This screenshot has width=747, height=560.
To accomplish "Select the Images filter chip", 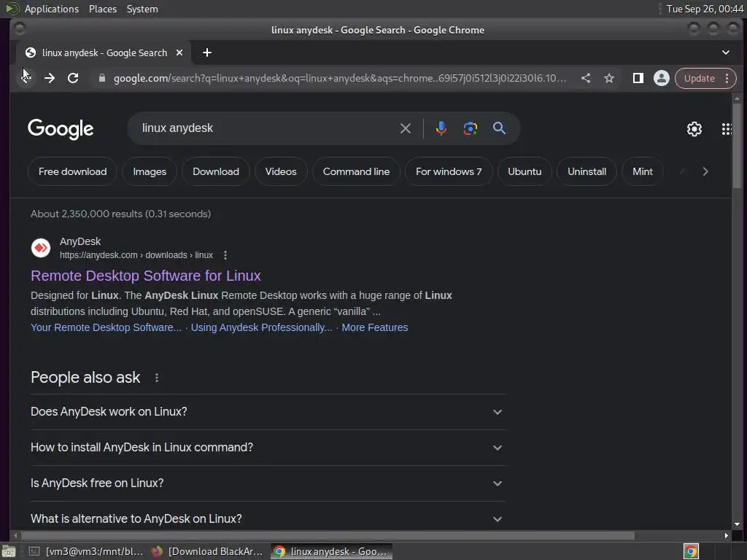I will pos(150,171).
